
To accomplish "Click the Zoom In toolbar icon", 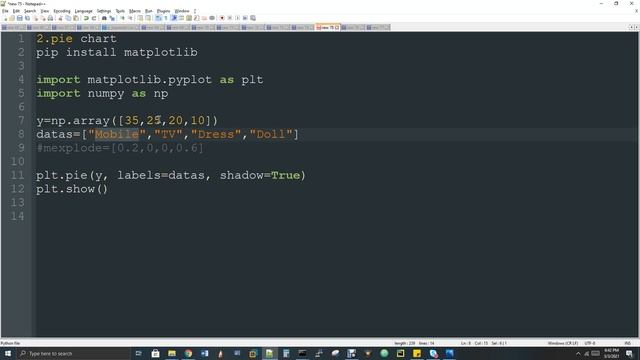I will point(122,18).
